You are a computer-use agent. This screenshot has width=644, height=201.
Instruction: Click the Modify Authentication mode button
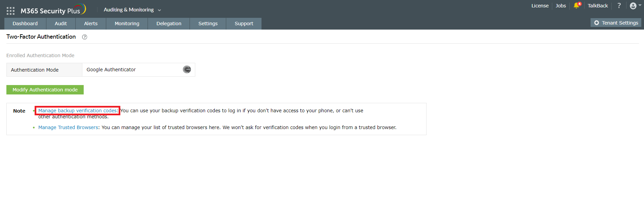click(45, 90)
